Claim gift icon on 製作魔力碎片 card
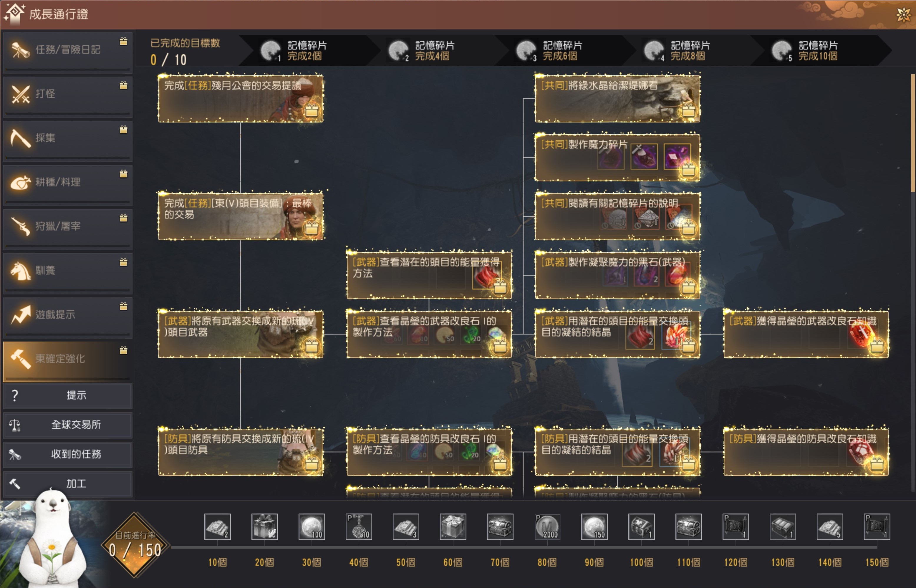 [688, 170]
